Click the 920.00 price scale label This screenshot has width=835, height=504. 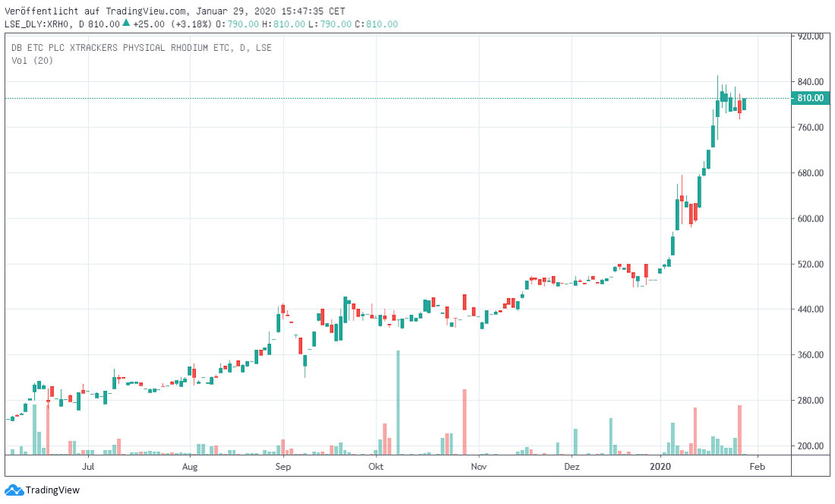[811, 36]
